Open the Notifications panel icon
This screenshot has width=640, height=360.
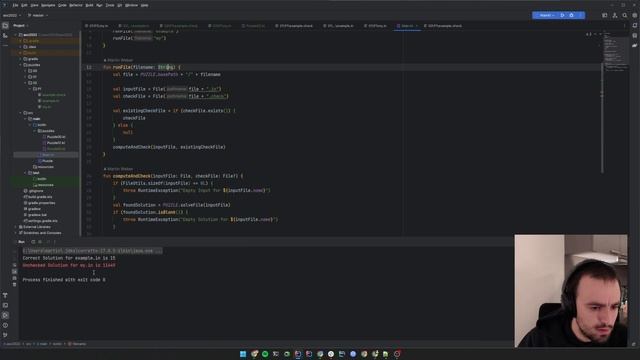[635, 26]
